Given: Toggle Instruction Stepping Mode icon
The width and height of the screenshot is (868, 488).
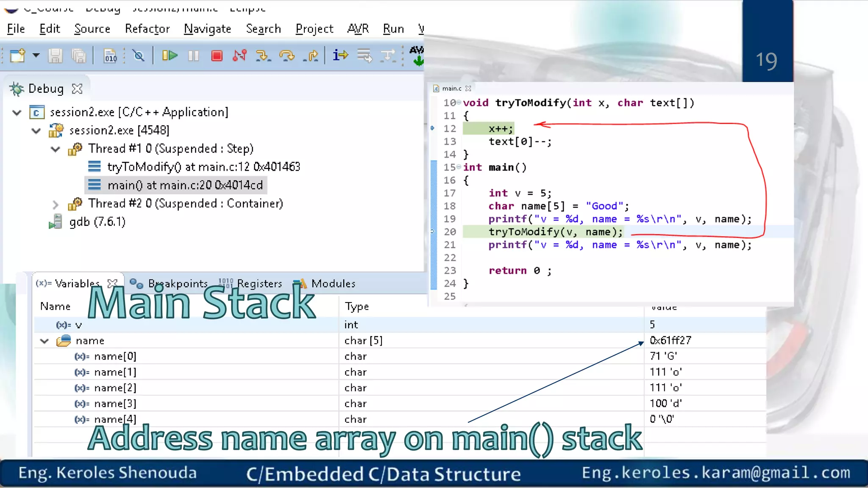Looking at the screenshot, I should 340,55.
